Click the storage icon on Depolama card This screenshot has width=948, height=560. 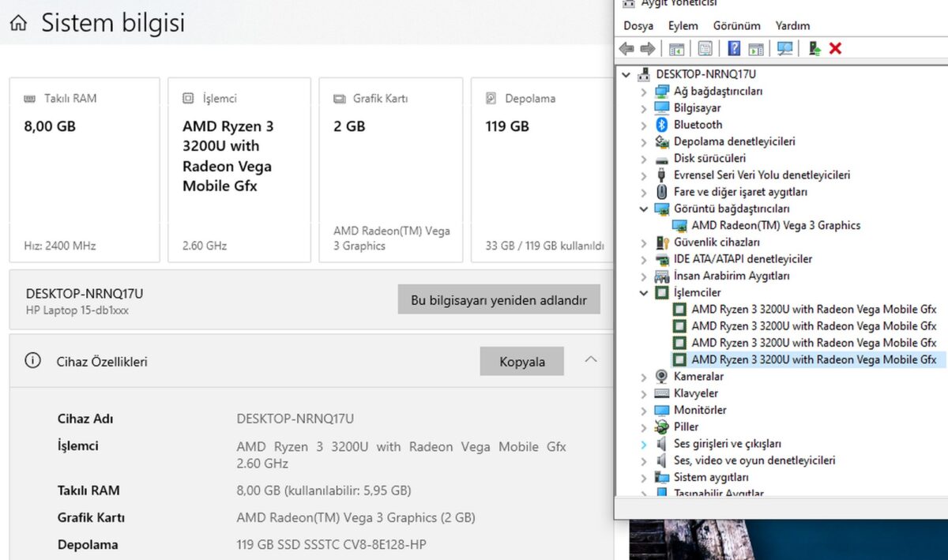click(490, 99)
